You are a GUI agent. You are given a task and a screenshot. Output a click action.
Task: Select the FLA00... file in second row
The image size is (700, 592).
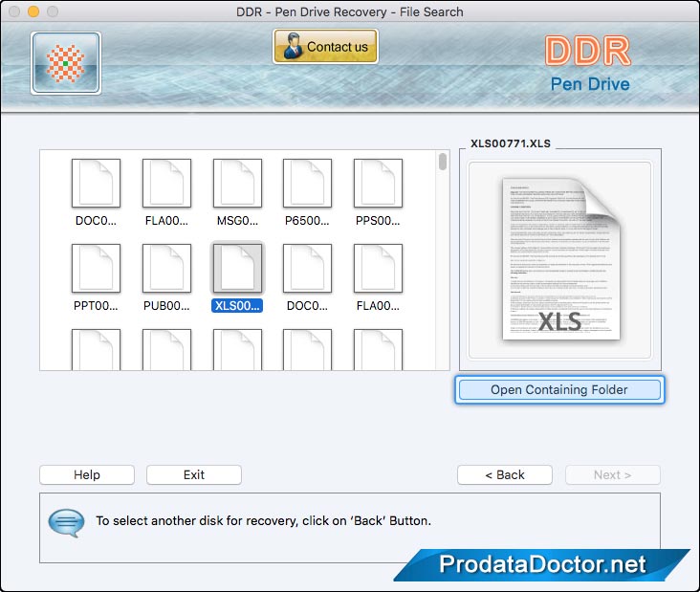[378, 268]
